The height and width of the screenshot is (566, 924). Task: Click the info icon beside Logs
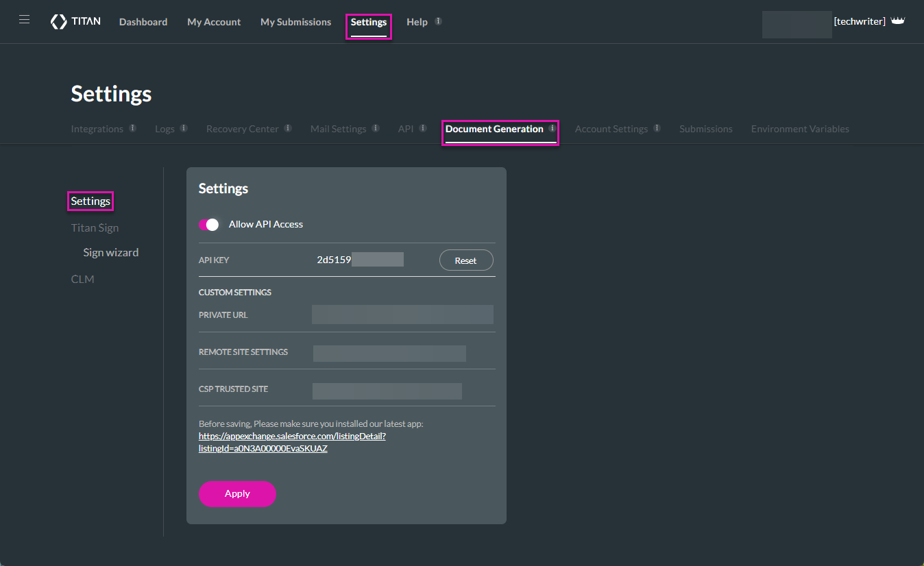[x=182, y=127]
